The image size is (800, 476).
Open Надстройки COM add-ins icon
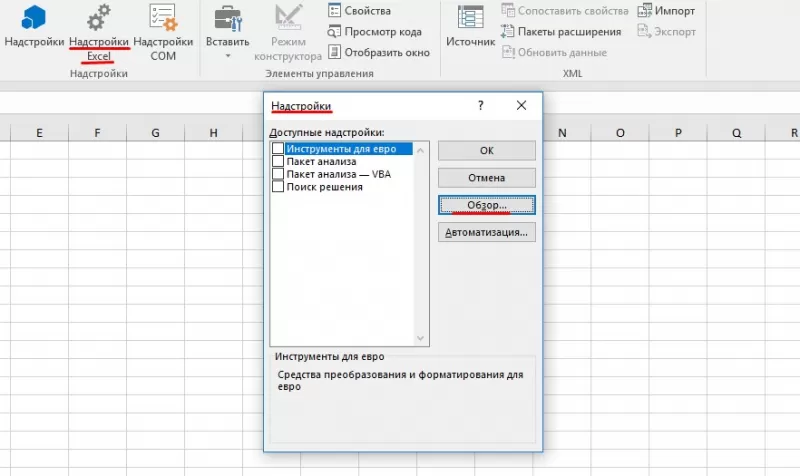[x=163, y=17]
